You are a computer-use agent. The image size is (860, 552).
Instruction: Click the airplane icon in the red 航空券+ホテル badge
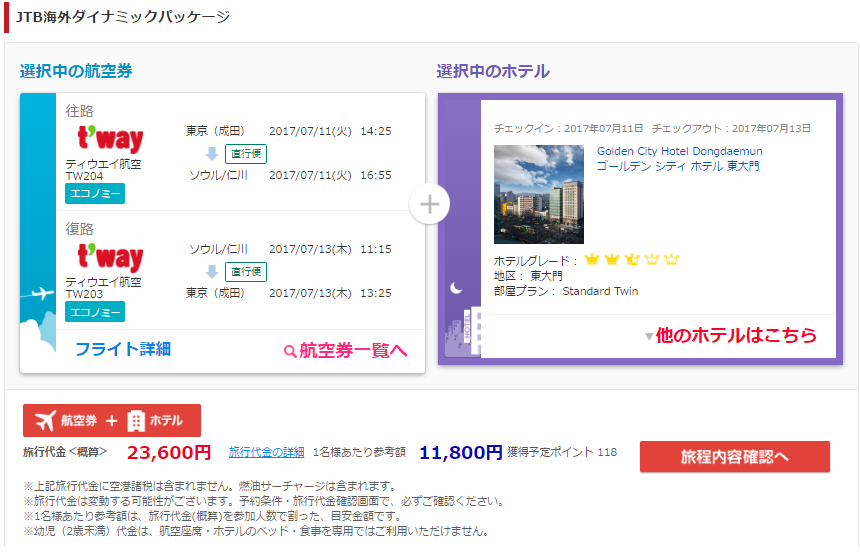46,421
